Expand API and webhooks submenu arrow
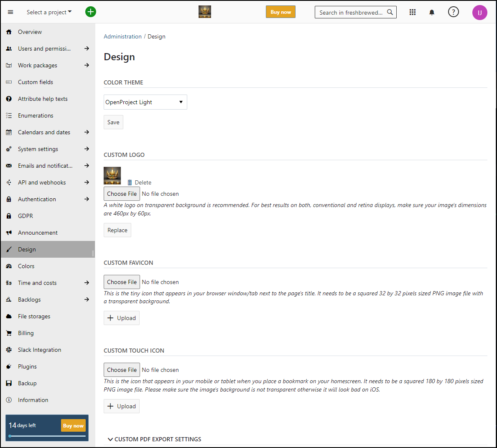Image resolution: width=497 pixels, height=448 pixels. click(x=87, y=182)
